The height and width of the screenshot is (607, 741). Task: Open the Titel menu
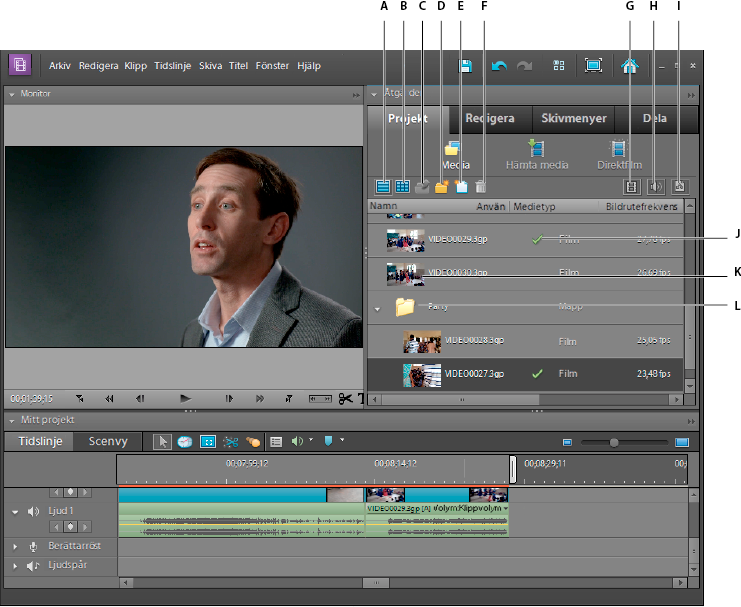tap(238, 66)
